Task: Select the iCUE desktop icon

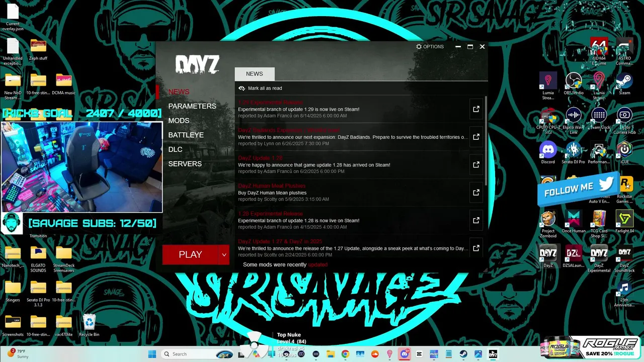Action: click(x=624, y=153)
